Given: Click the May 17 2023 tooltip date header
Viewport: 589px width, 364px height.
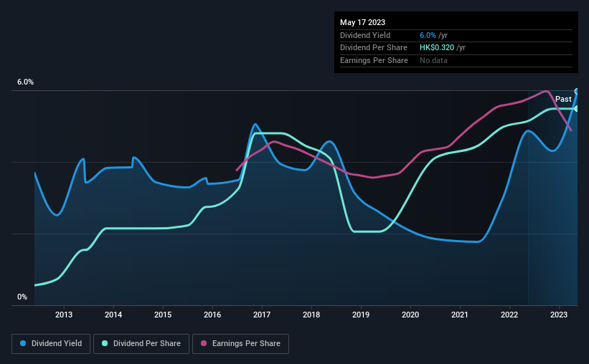Looking at the screenshot, I should click(x=362, y=22).
